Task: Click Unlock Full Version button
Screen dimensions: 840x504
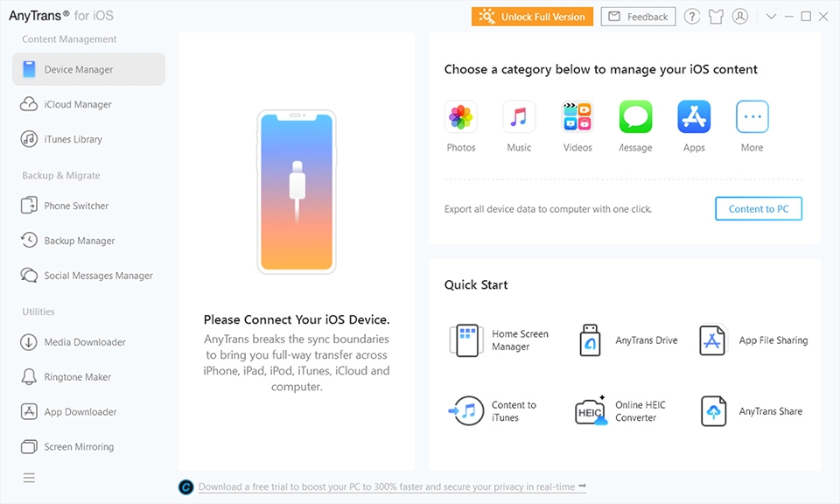Action: pos(532,17)
